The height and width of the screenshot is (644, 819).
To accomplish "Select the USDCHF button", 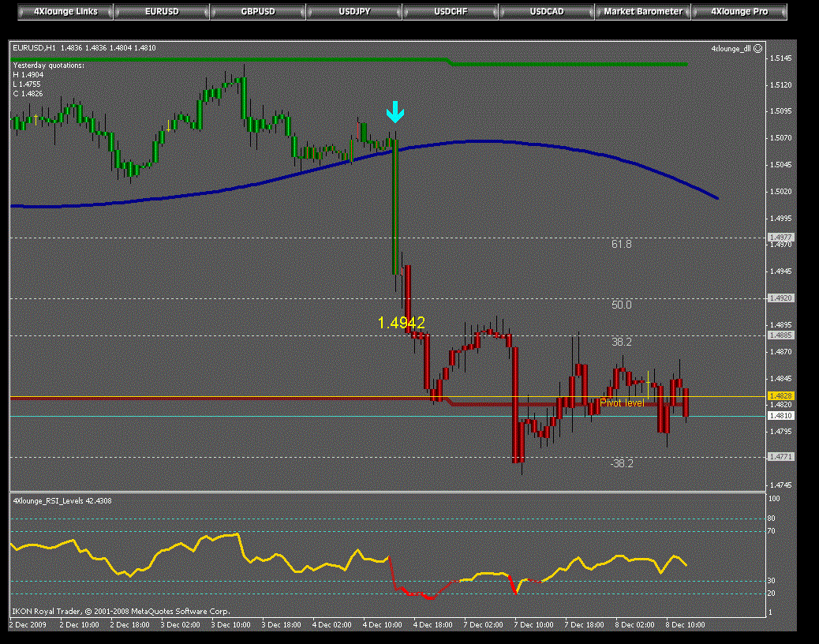I will click(451, 12).
